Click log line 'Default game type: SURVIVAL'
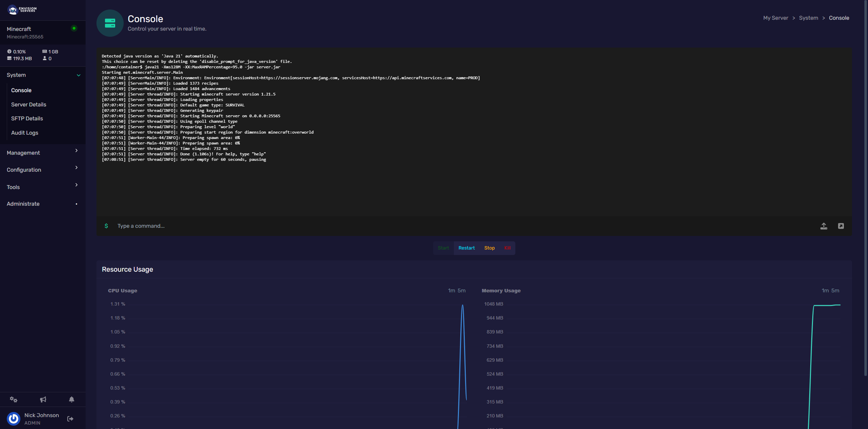Screen dimensions: 868x429 click(173, 105)
